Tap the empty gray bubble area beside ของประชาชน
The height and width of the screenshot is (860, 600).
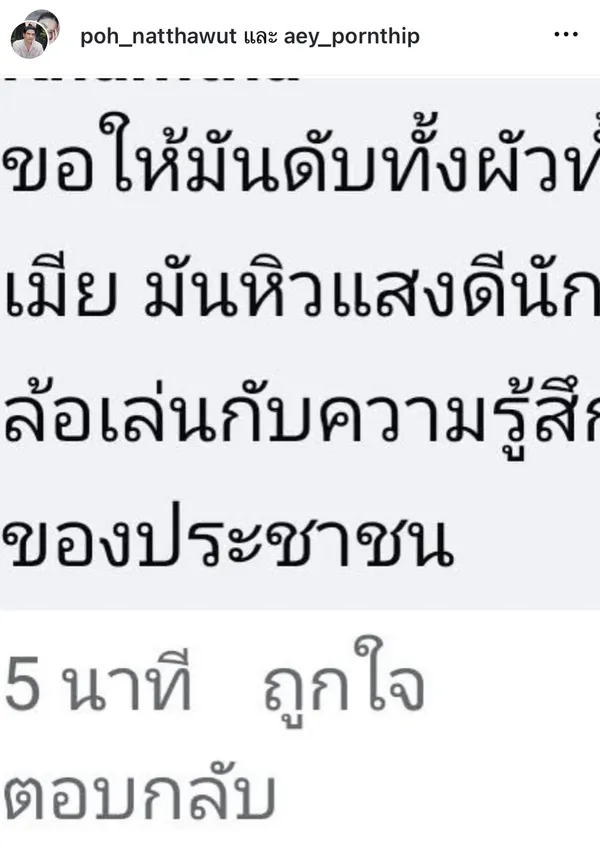(x=527, y=539)
